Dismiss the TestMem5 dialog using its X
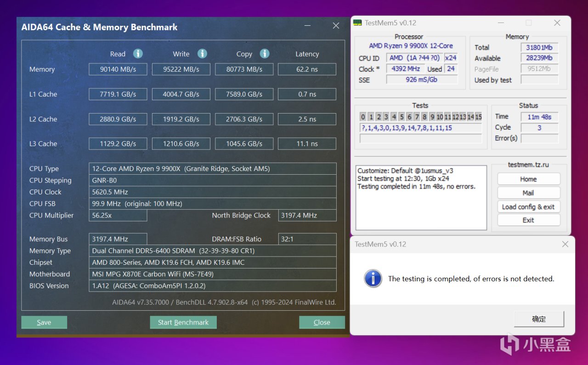The image size is (588, 365). tap(565, 244)
